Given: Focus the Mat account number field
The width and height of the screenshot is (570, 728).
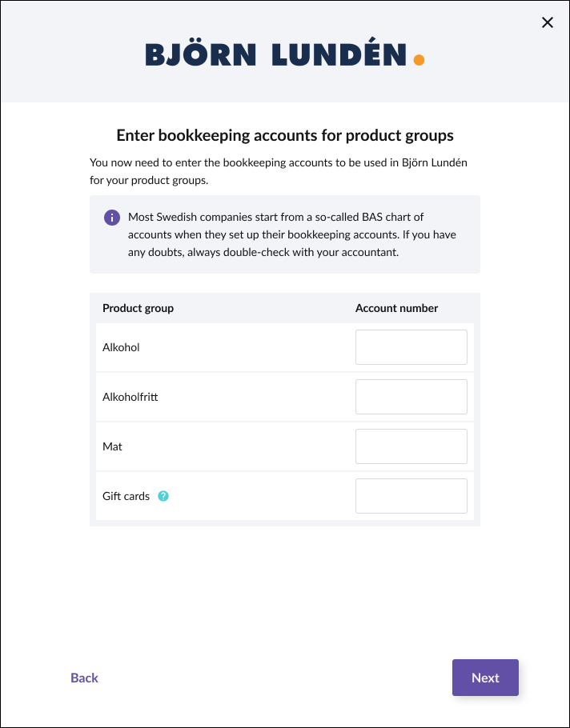Looking at the screenshot, I should [411, 446].
